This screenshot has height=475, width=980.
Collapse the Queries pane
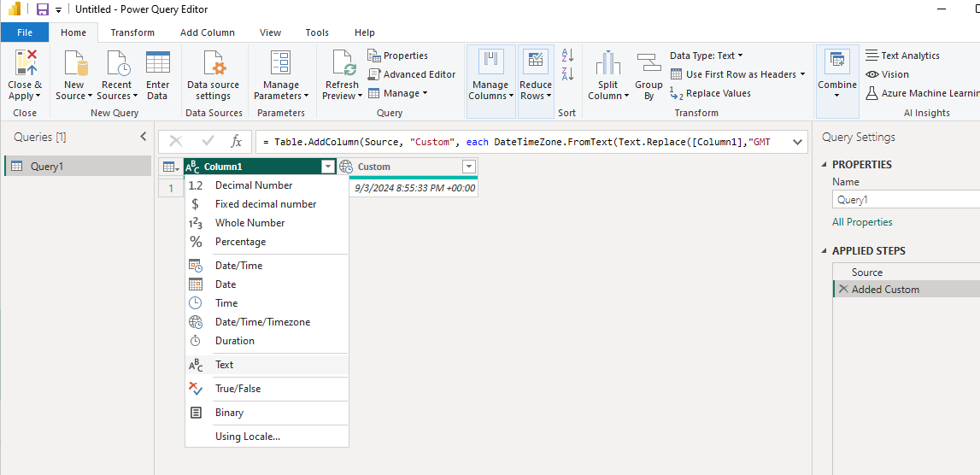tap(144, 136)
